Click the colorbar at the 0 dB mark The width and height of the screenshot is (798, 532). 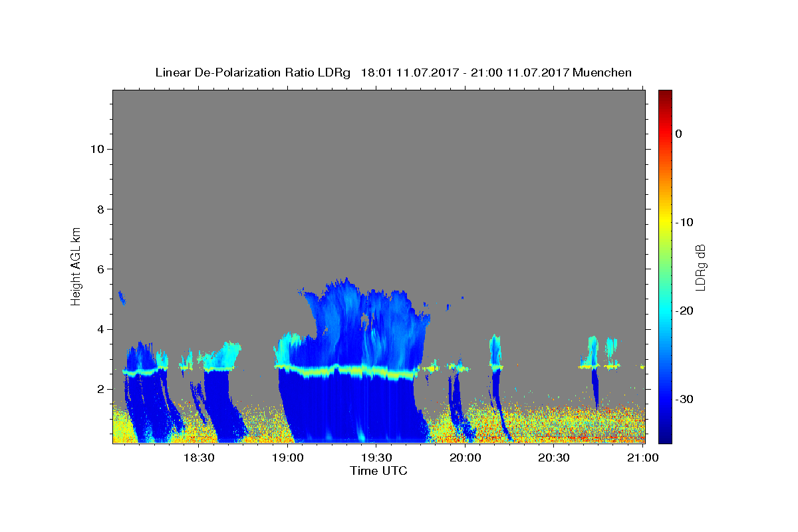click(665, 134)
